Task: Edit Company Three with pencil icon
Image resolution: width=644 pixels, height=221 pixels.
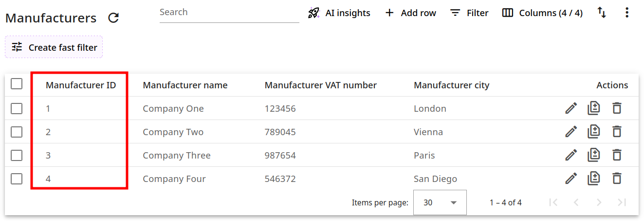Action: (x=570, y=155)
